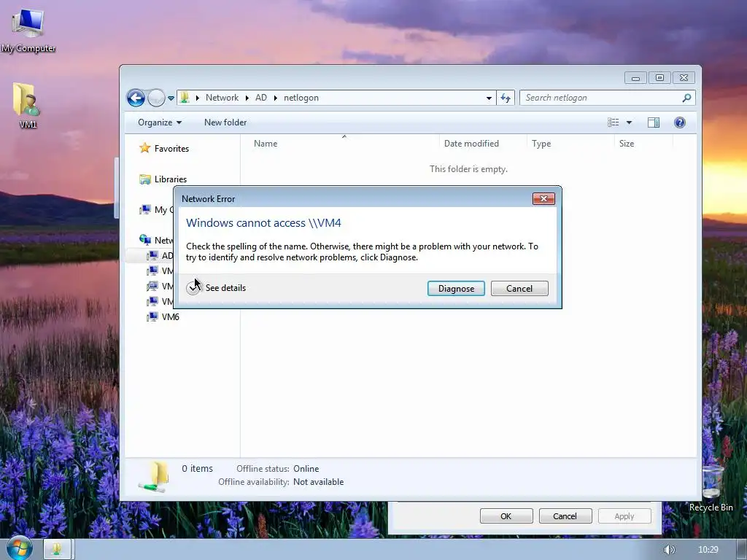This screenshot has width=747, height=560.
Task: Click the folder icon in the address bar
Action: coord(185,98)
